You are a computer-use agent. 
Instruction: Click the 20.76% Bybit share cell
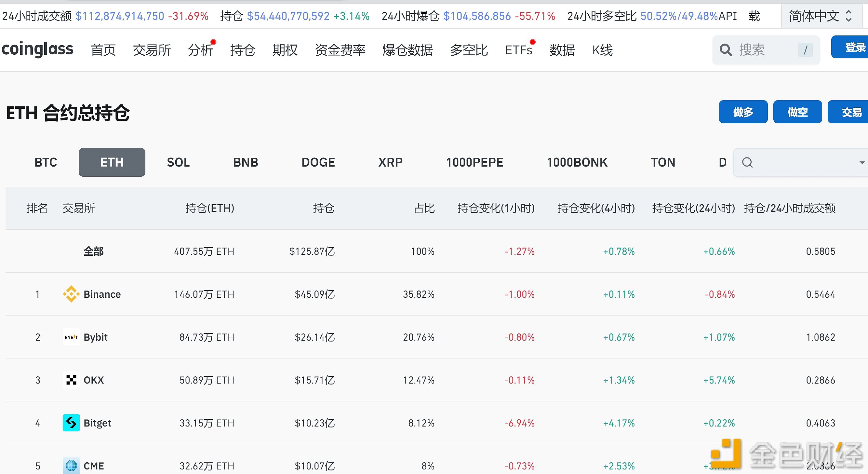pos(419,337)
